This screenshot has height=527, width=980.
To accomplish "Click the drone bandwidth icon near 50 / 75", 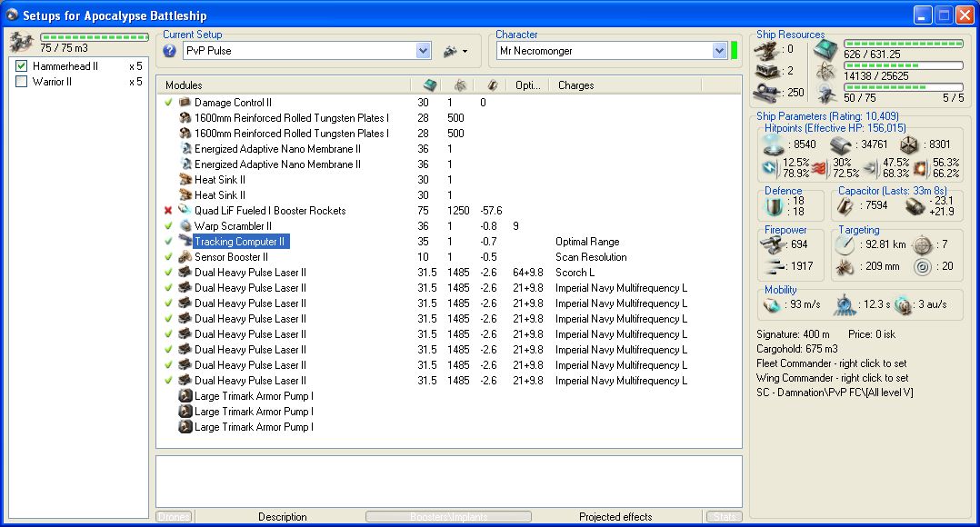I will [827, 94].
